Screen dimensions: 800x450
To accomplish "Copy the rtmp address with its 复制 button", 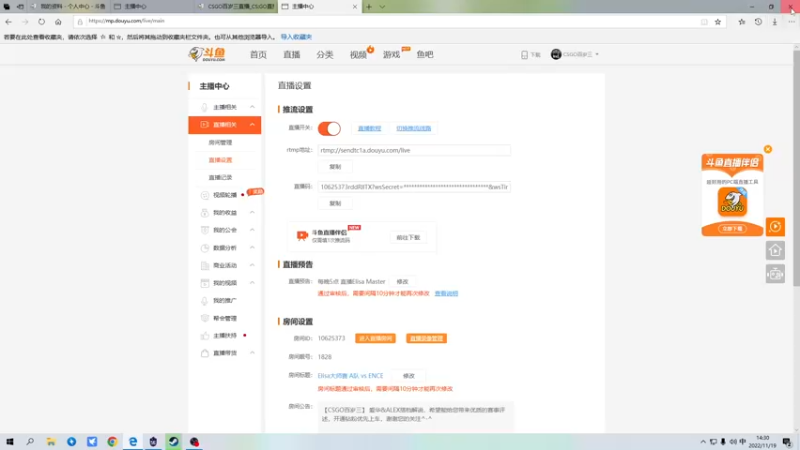I will click(335, 167).
